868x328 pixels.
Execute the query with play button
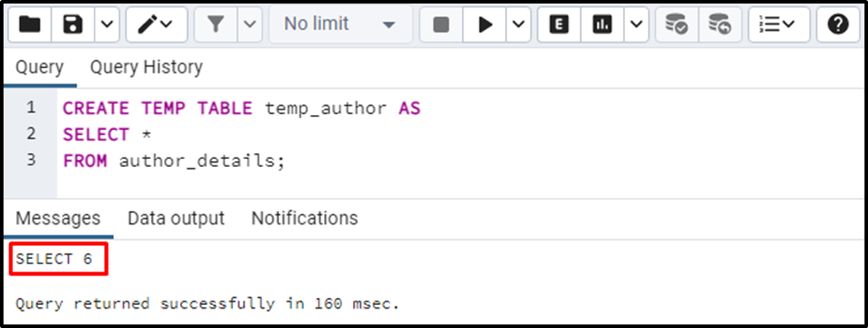point(485,25)
